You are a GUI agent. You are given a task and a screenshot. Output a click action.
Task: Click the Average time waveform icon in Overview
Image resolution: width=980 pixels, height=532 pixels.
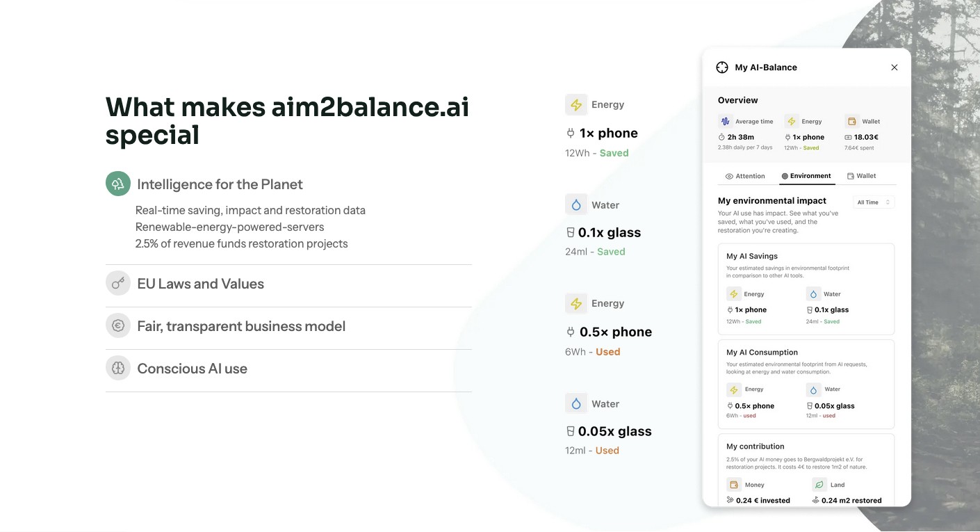(725, 121)
